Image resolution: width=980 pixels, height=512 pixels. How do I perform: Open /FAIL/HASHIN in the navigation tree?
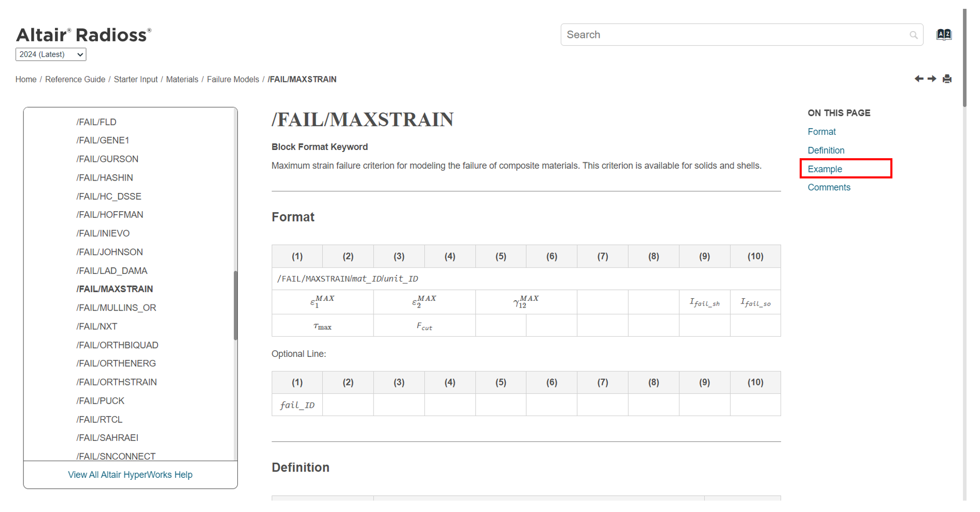[x=104, y=178]
